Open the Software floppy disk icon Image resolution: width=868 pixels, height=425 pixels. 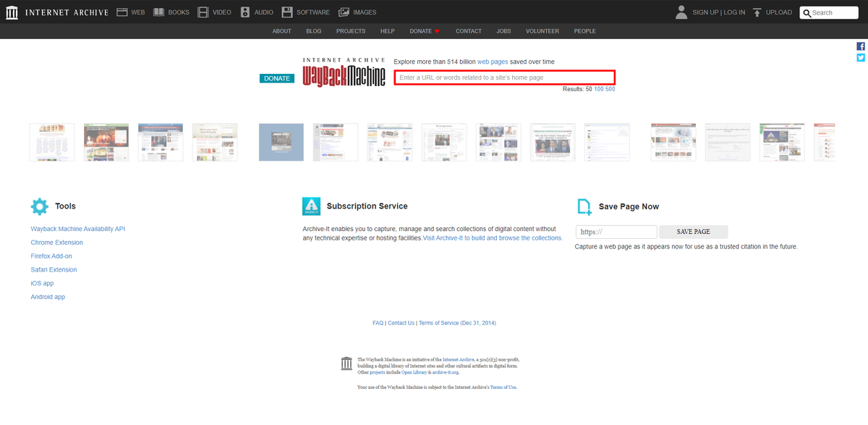(287, 12)
